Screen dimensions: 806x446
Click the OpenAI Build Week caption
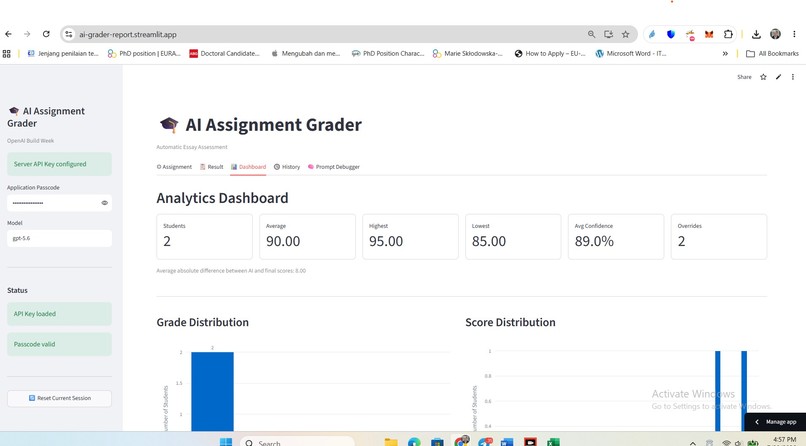point(30,141)
